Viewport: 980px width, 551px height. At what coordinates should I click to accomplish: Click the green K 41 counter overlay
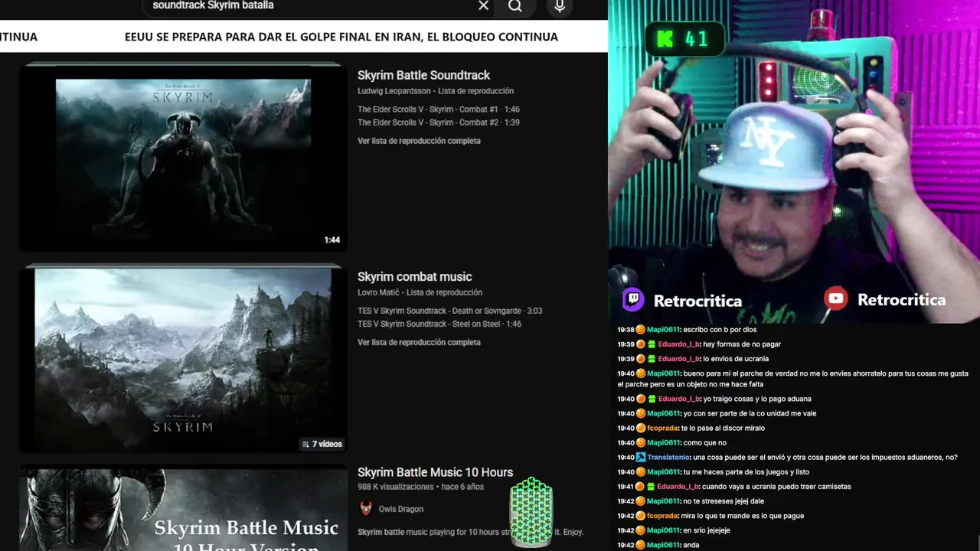[684, 39]
